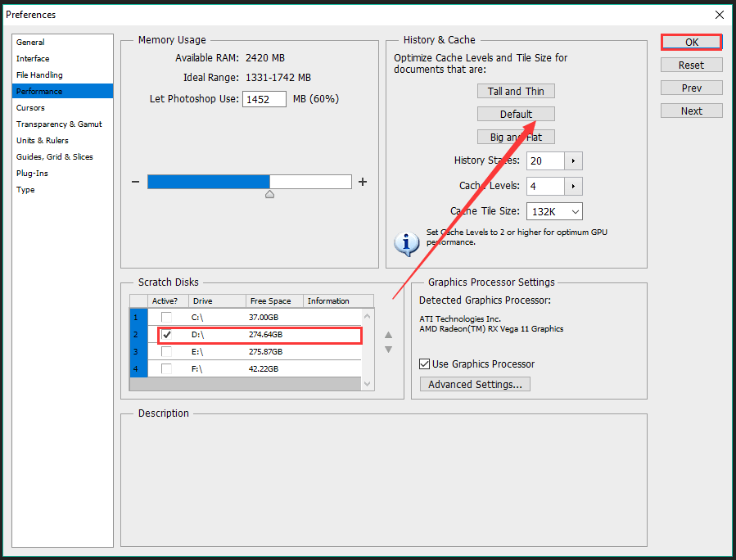Disable the D:\ scratch disk
Viewport: 736px width, 560px height.
168,334
